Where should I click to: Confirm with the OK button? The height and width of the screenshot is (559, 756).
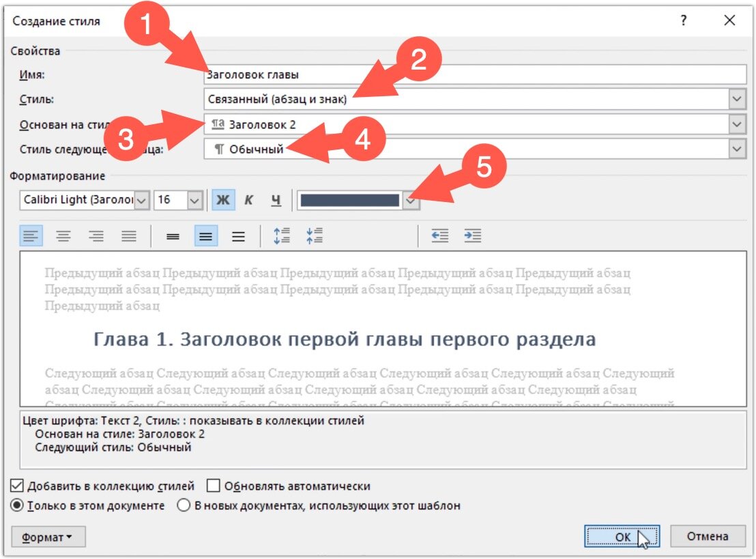(x=622, y=536)
